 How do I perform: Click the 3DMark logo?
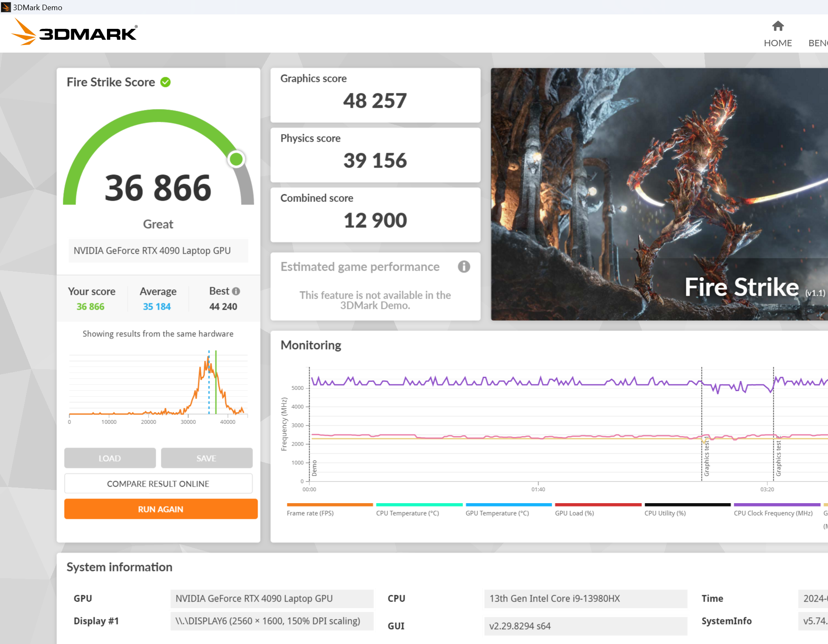coord(75,32)
